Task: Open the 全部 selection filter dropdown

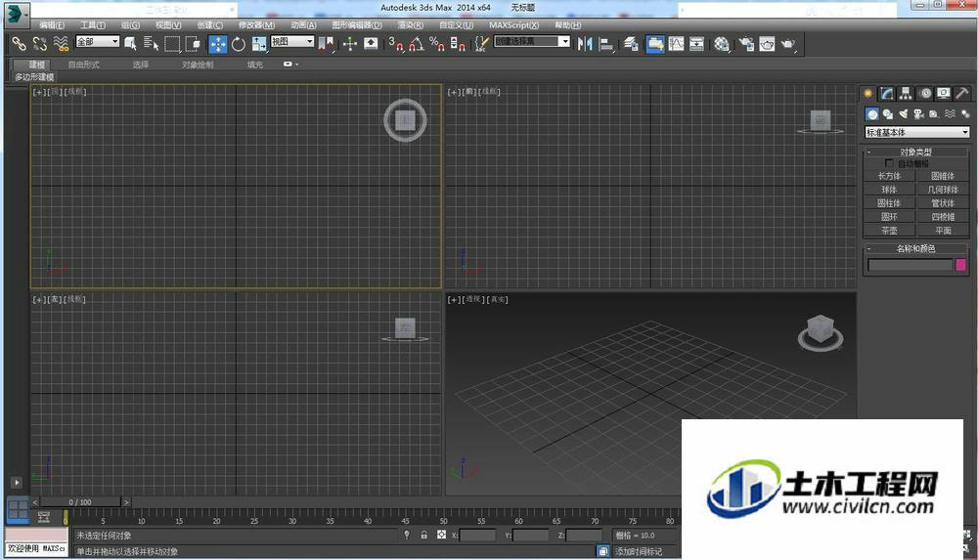Action: click(98, 41)
